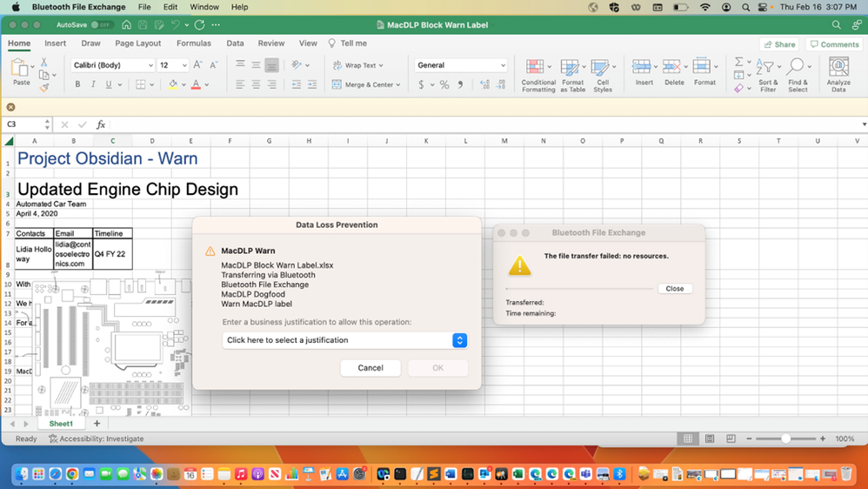Apply Underline formatting

[x=109, y=84]
